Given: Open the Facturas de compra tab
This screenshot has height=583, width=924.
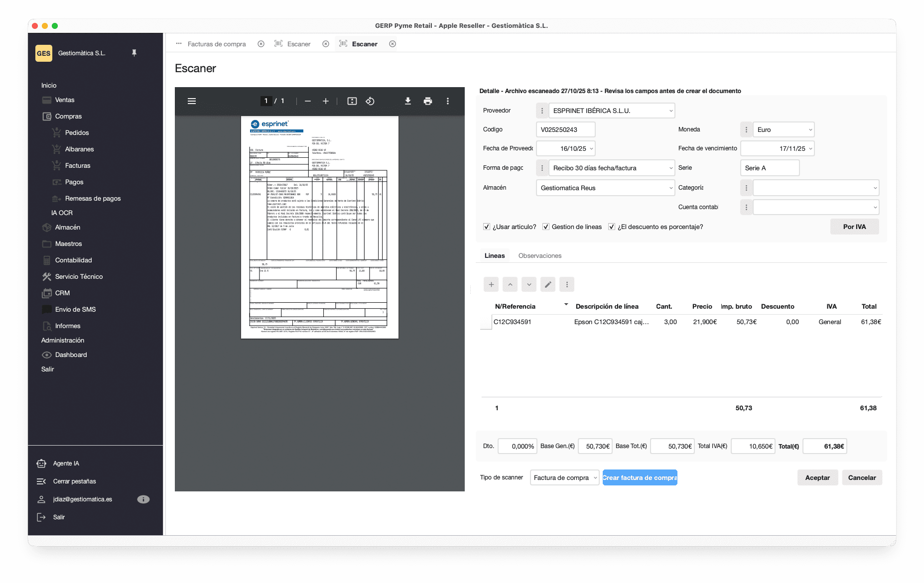Looking at the screenshot, I should point(217,44).
